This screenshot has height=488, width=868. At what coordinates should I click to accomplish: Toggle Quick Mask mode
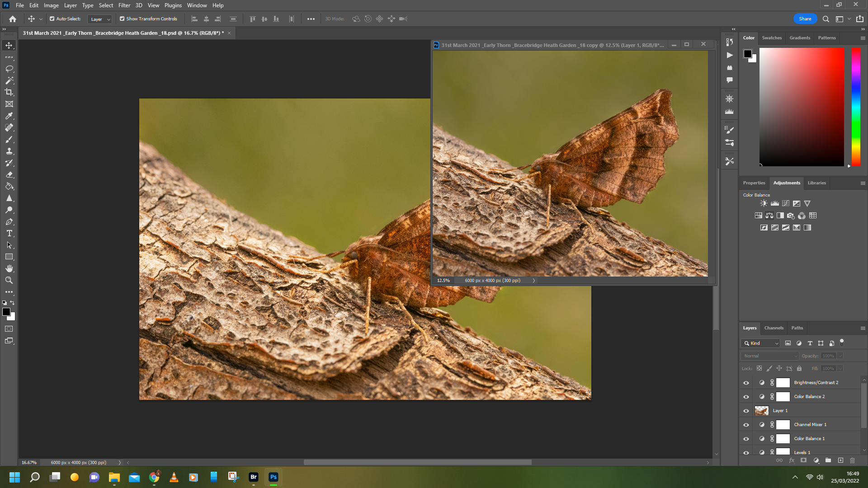pos(9,329)
